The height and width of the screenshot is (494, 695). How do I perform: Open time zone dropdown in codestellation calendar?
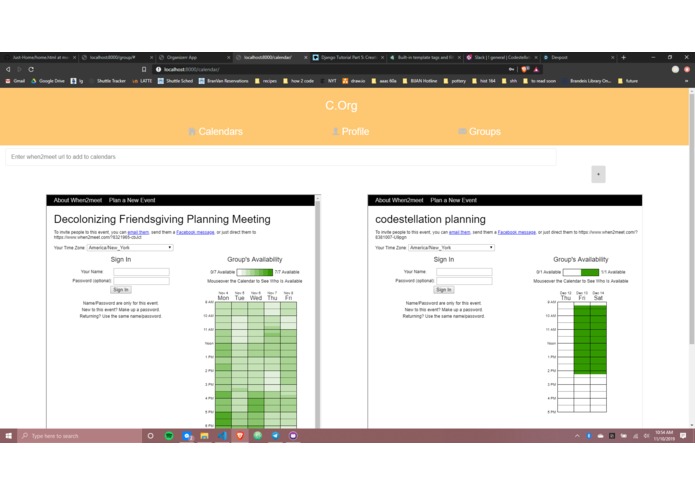451,248
